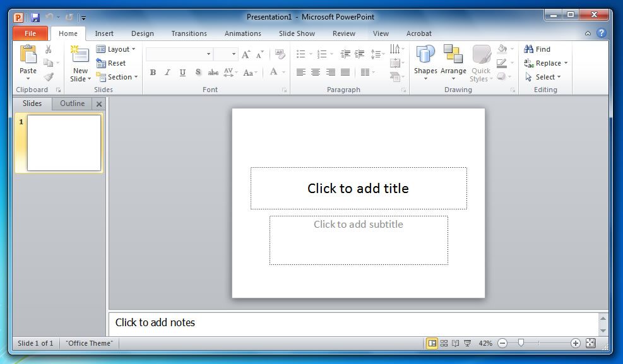Toggle Underline text formatting
The height and width of the screenshot is (364, 623).
(183, 73)
